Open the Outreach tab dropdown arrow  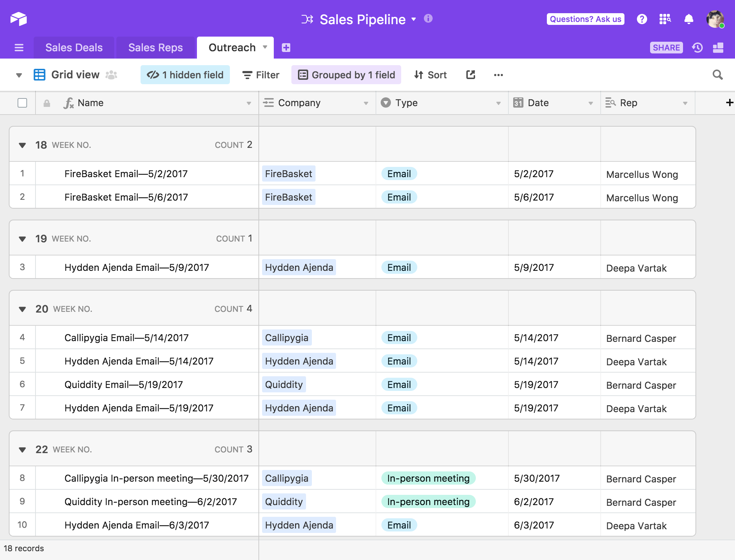click(x=265, y=47)
